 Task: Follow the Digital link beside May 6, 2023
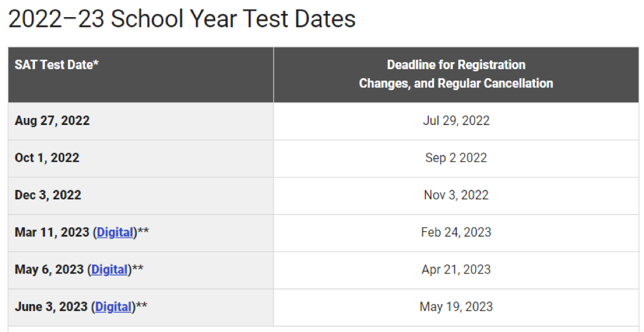[x=110, y=270]
